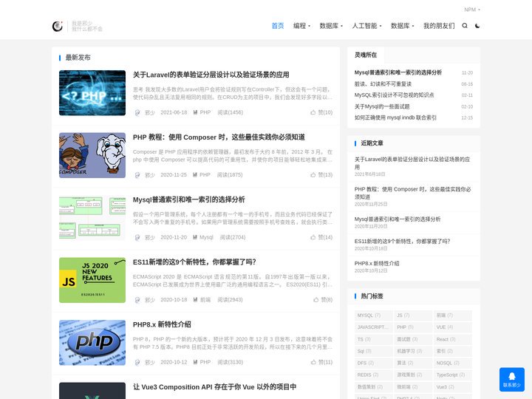Select the TypeScript (2) tag
The width and height of the screenshot is (532, 399).
[x=453, y=375]
